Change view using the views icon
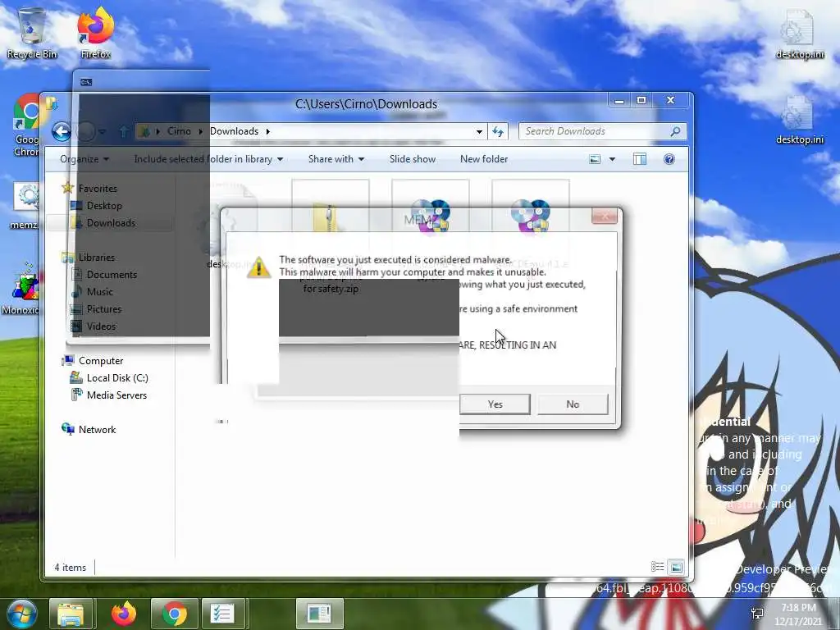The image size is (840, 630). click(x=595, y=159)
